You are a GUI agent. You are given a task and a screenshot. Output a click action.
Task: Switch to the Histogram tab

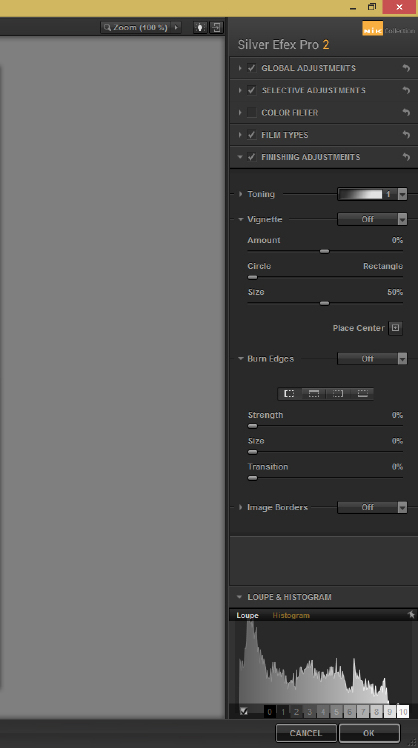(x=291, y=615)
